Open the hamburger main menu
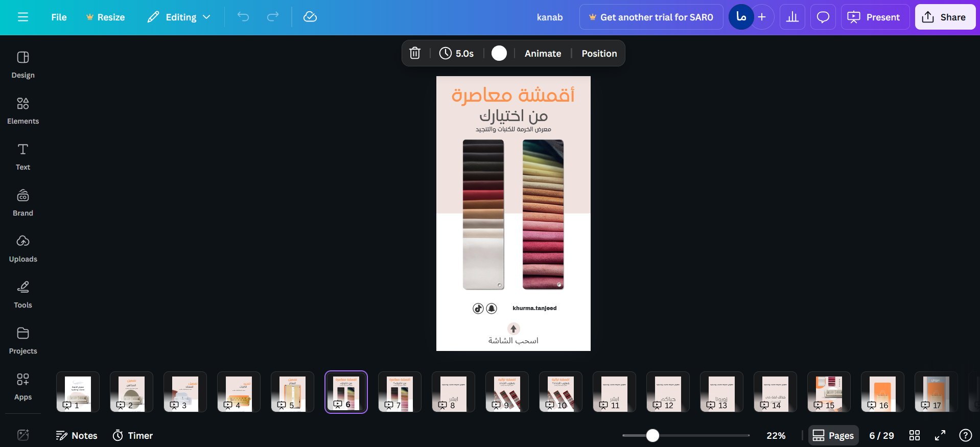This screenshot has height=447, width=980. tap(23, 17)
